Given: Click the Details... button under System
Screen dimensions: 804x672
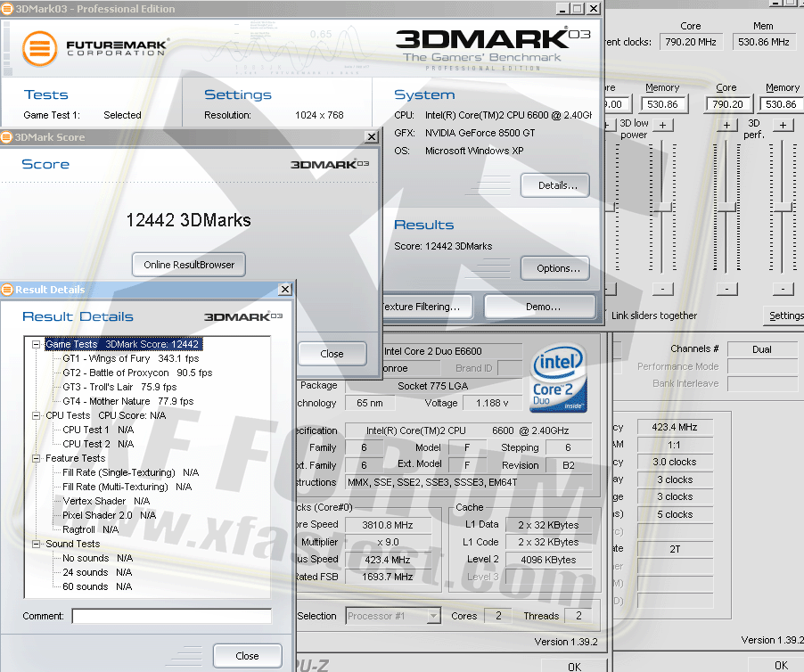Looking at the screenshot, I should (x=554, y=185).
